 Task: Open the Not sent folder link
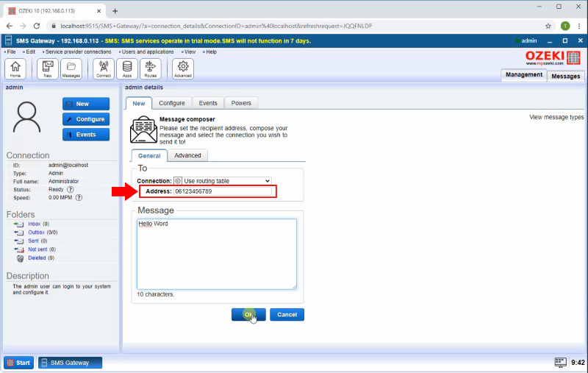point(38,249)
